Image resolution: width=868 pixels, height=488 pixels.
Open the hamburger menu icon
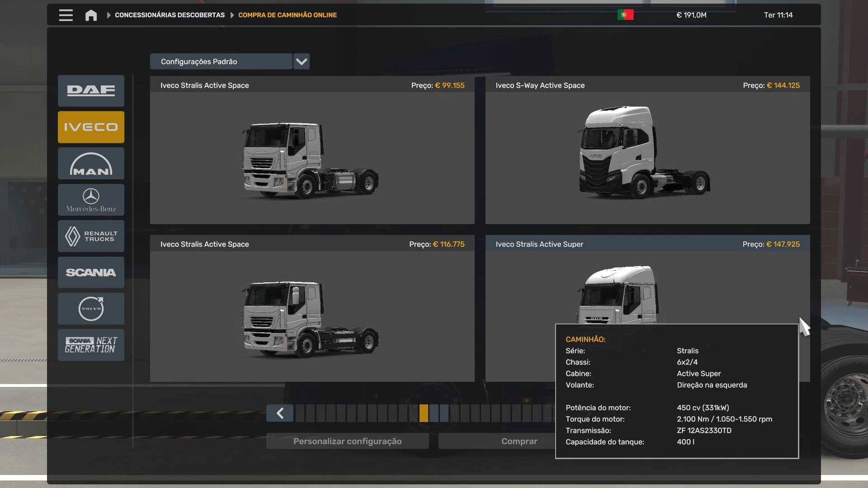click(66, 15)
